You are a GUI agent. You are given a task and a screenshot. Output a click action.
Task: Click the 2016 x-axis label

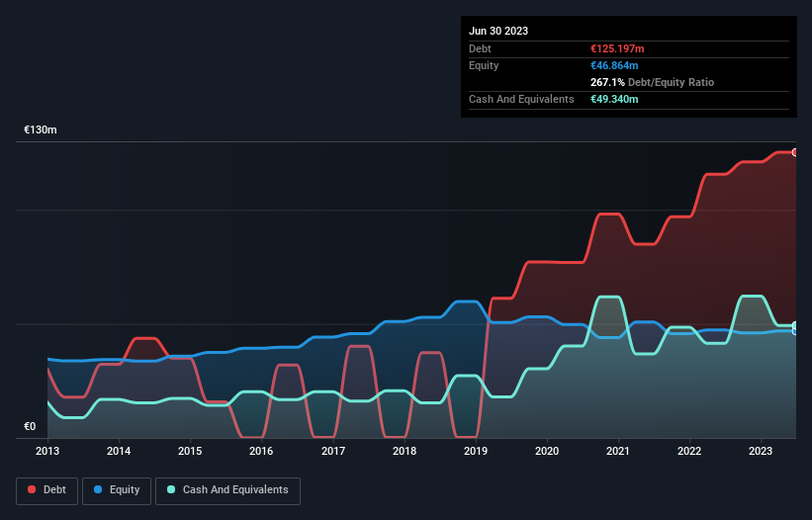tap(261, 451)
